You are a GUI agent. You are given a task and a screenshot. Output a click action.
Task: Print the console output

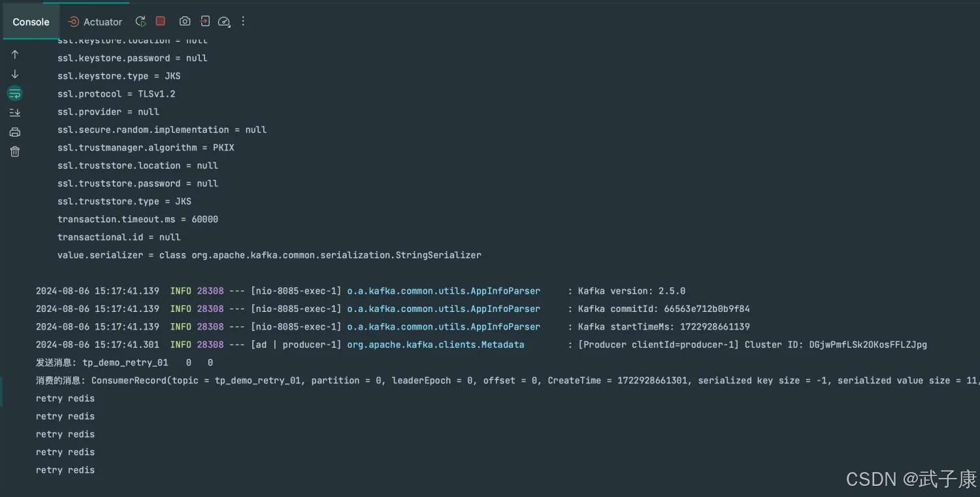tap(15, 132)
